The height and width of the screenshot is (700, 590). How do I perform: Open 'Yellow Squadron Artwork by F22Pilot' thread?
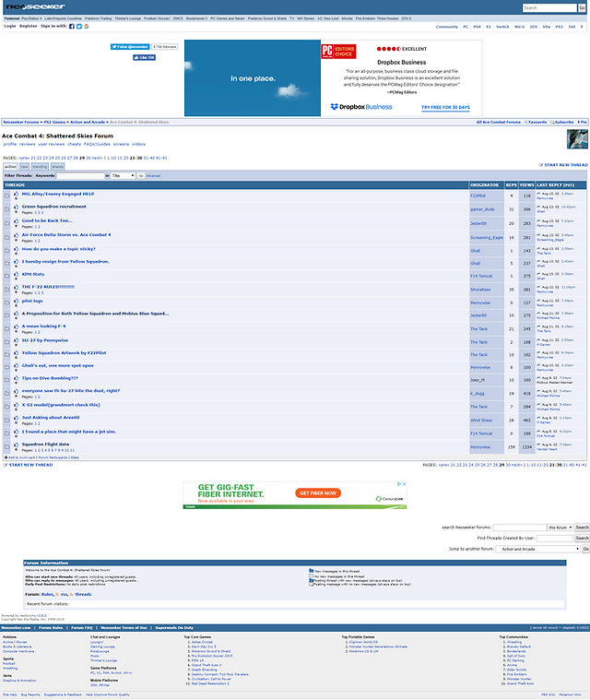coord(65,353)
